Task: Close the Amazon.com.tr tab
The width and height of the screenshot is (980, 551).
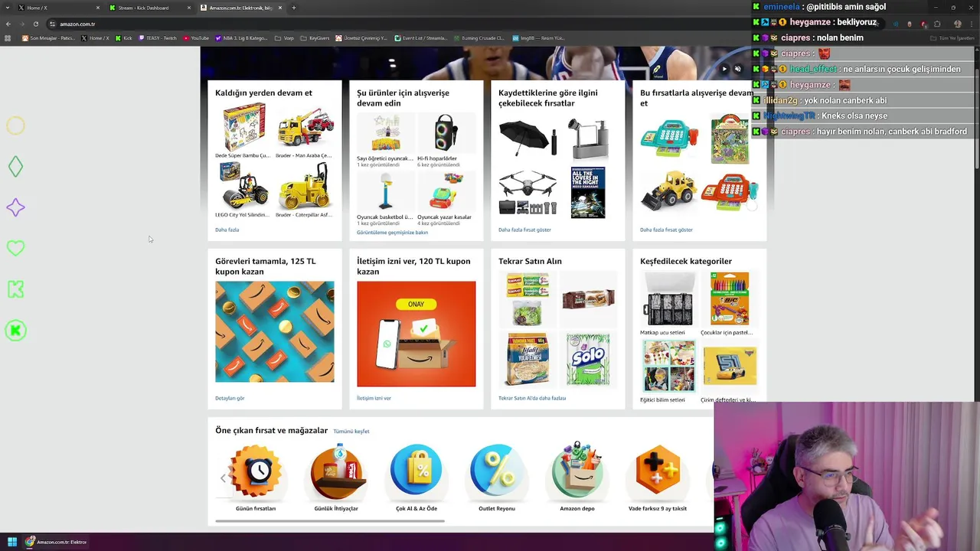Action: [x=280, y=8]
